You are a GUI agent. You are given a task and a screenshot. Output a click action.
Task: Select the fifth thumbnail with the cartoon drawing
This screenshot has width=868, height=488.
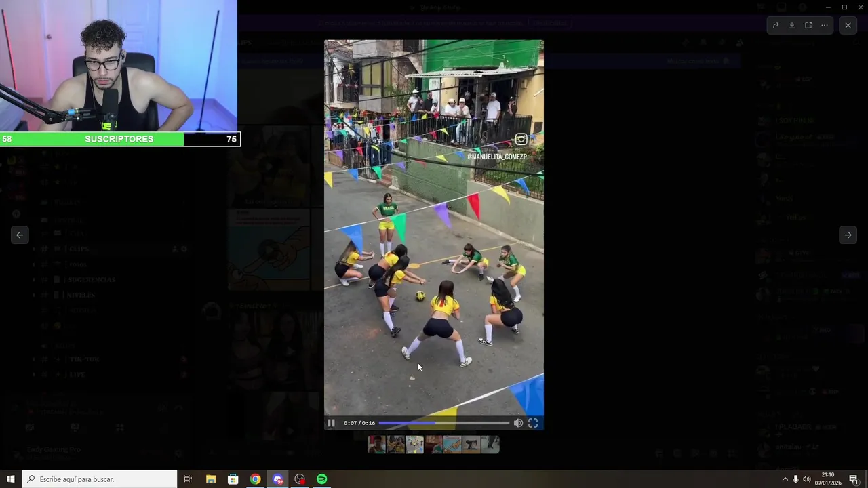click(x=452, y=445)
